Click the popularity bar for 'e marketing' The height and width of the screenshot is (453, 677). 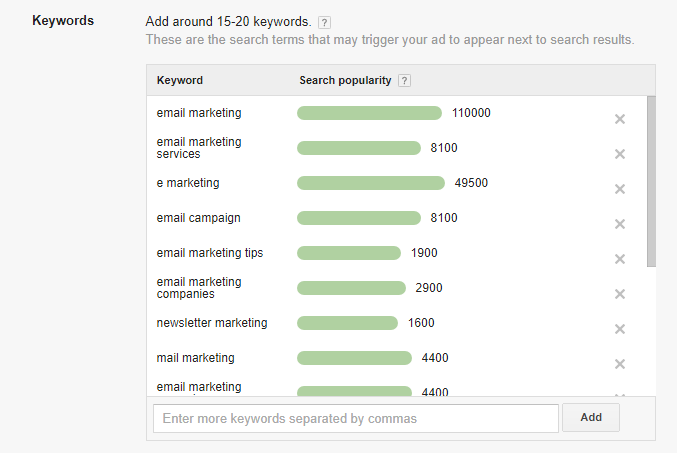coord(370,183)
